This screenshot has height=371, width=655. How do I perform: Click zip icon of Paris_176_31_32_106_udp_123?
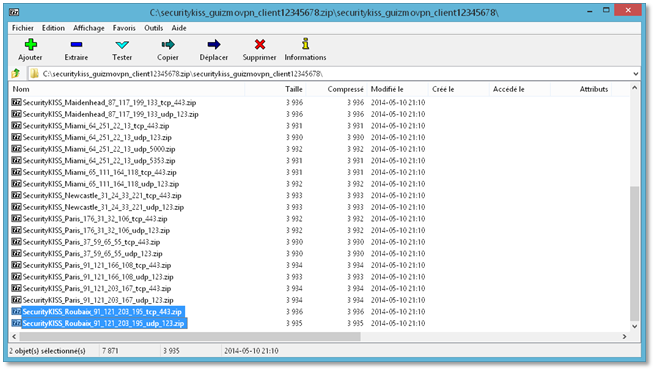16,230
